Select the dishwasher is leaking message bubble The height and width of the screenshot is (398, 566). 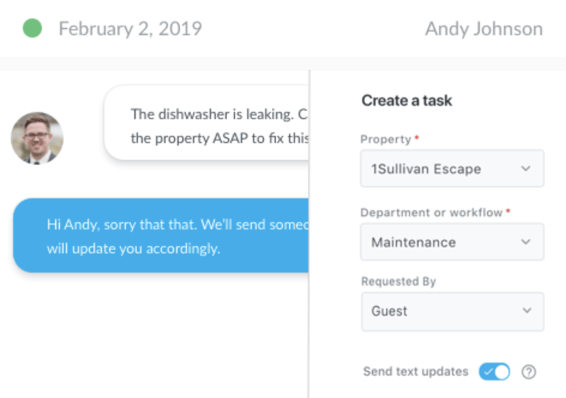(x=206, y=123)
